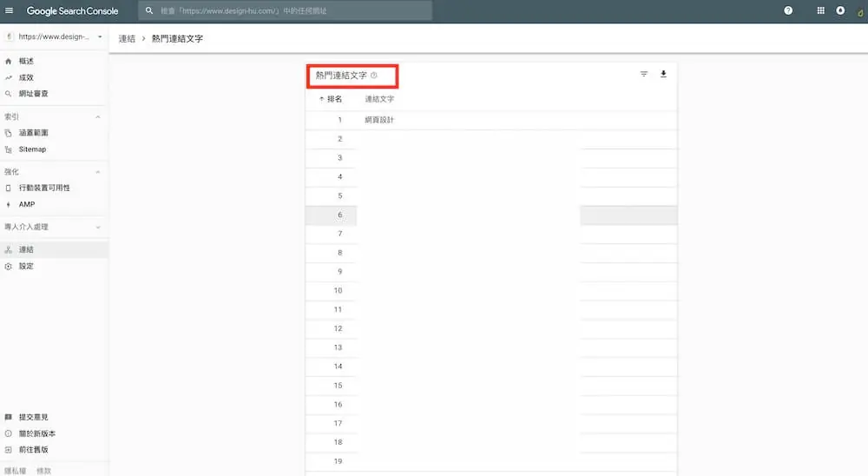Screen dimensions: 868x476
Task: Collapse the 索引 section
Action: [x=98, y=117]
